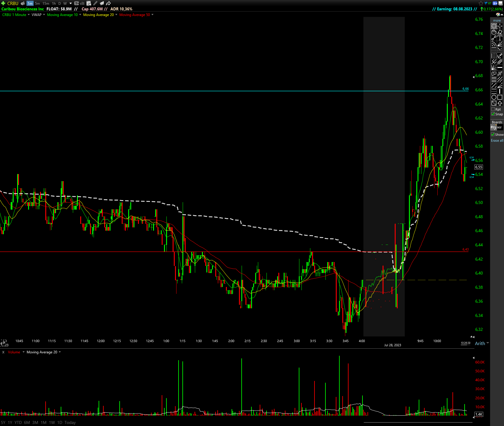The image size is (504, 426).
Task: Select the #sy drawing board
Action: click(x=493, y=127)
